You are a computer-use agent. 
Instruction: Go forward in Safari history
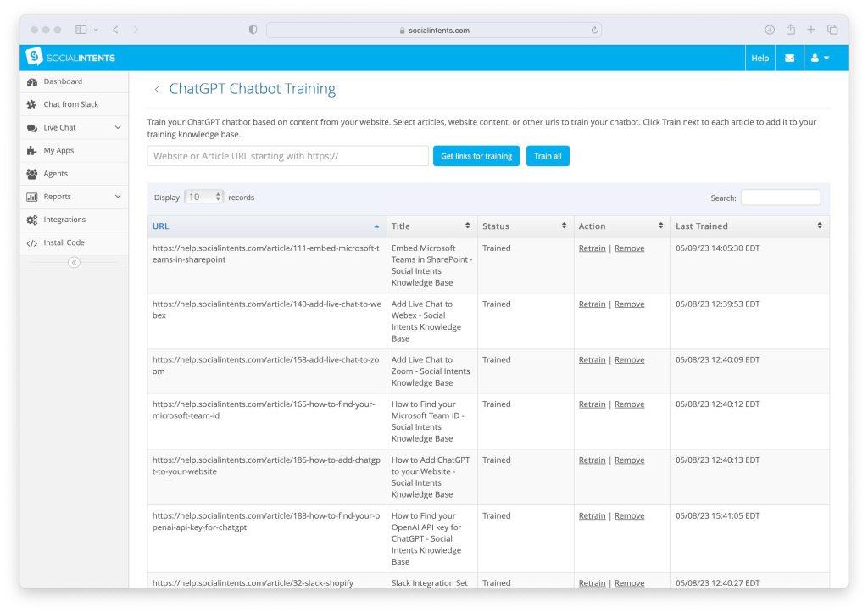pos(136,30)
